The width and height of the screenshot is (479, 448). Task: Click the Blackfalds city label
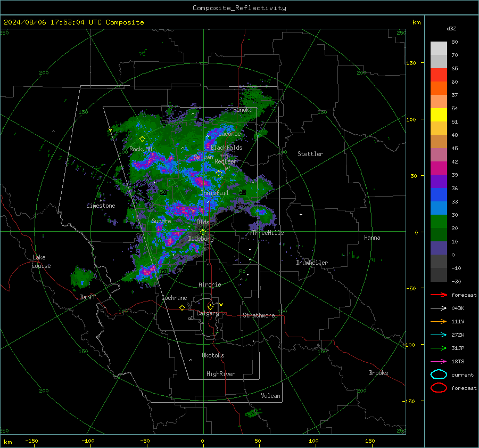click(226, 148)
